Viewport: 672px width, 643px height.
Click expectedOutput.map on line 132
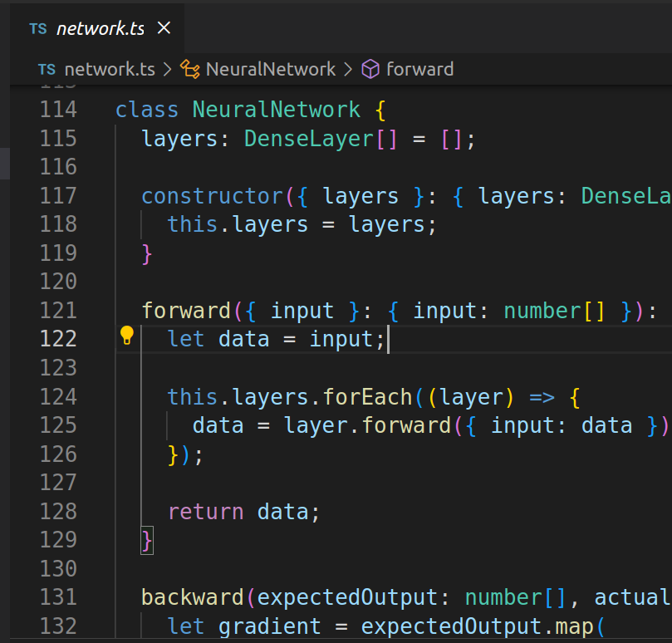click(x=473, y=626)
